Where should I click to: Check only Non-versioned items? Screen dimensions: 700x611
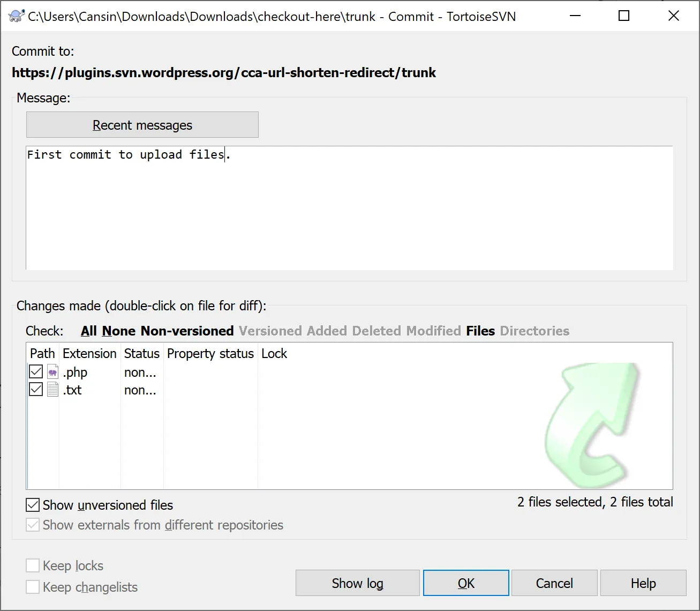point(187,331)
